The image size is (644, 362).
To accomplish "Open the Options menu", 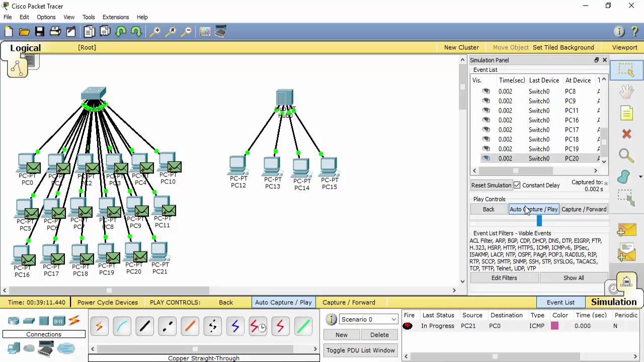I will (46, 17).
